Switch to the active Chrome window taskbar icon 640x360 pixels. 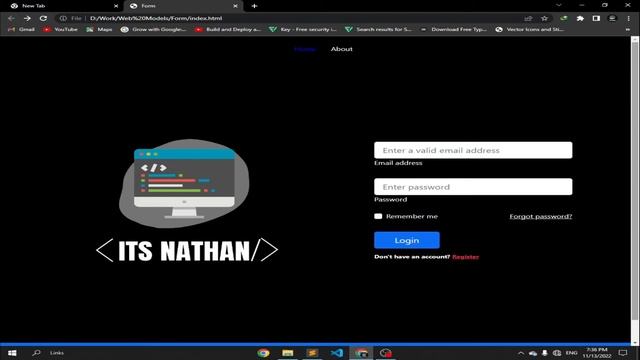point(361,353)
